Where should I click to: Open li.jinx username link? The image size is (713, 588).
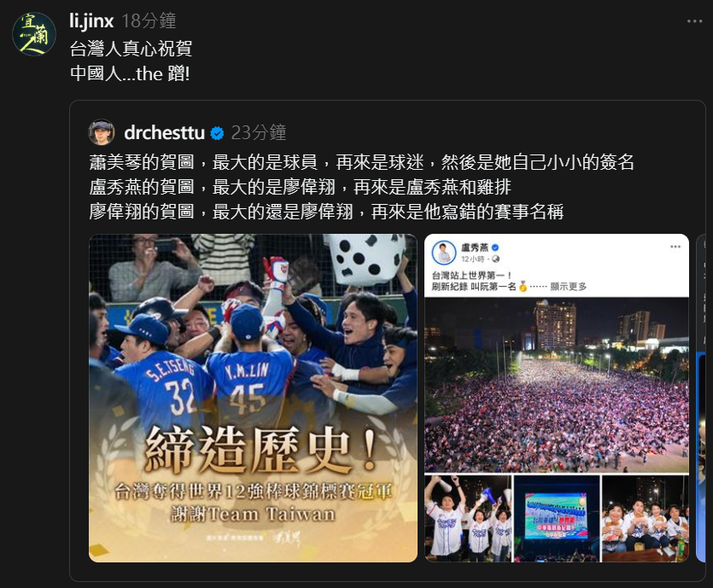tap(91, 20)
